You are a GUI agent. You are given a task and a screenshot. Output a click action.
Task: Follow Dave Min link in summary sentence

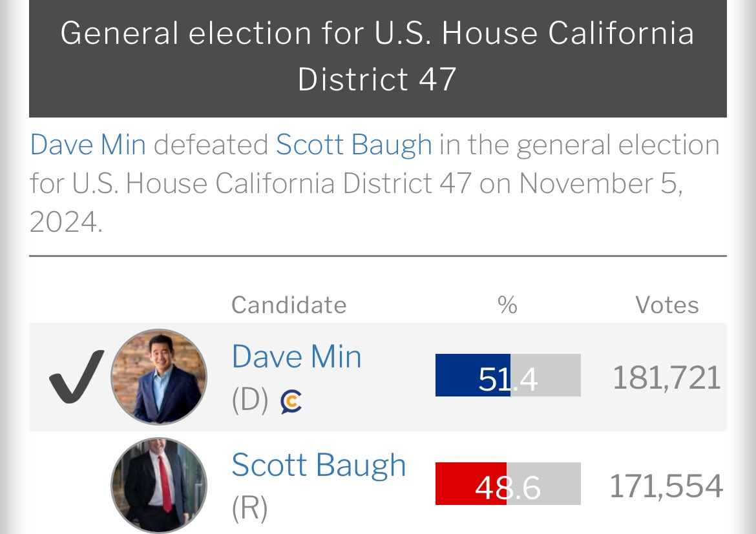point(88,145)
